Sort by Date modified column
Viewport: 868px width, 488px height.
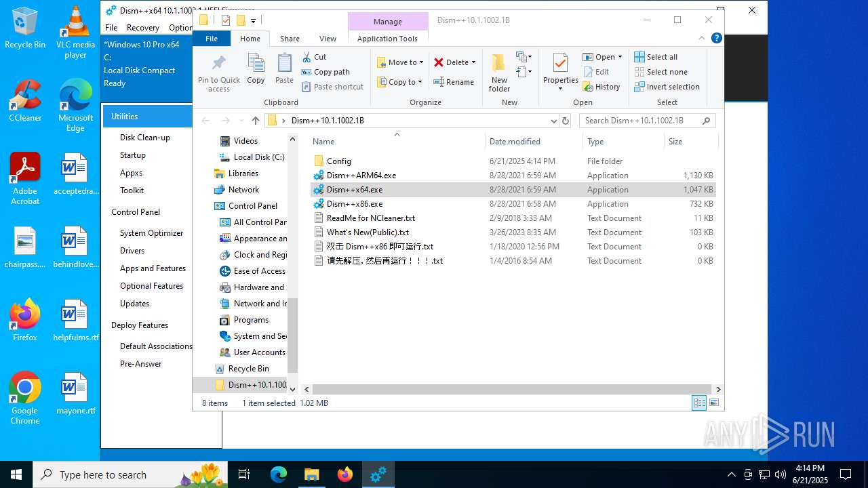[x=534, y=142]
